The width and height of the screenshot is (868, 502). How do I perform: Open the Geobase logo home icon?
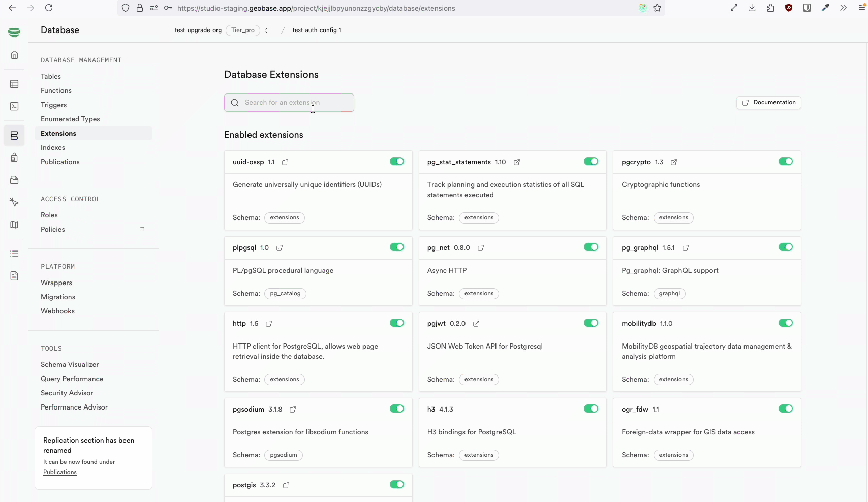coord(14,33)
